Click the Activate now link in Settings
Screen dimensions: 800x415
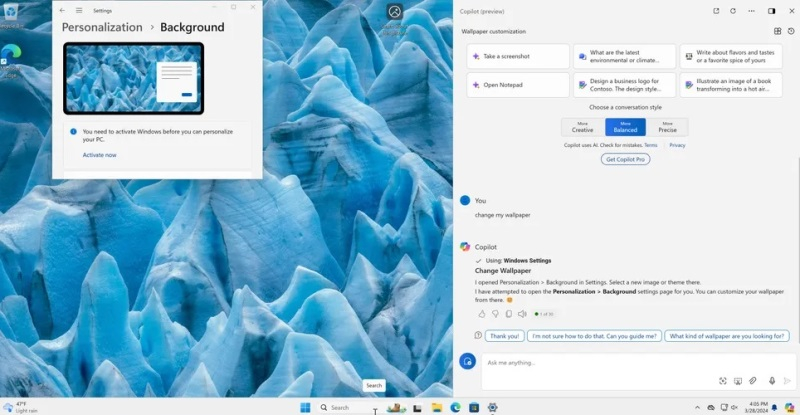99,155
